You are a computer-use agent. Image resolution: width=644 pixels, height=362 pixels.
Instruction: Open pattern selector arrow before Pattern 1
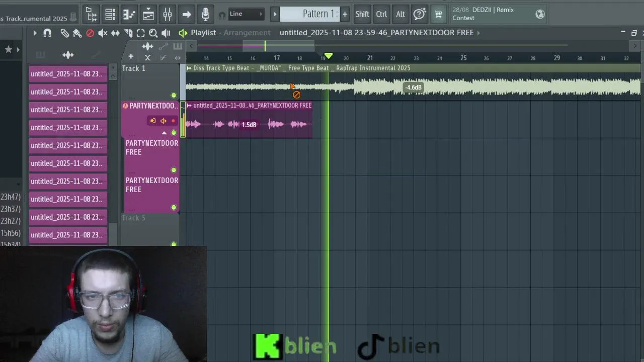tap(275, 14)
